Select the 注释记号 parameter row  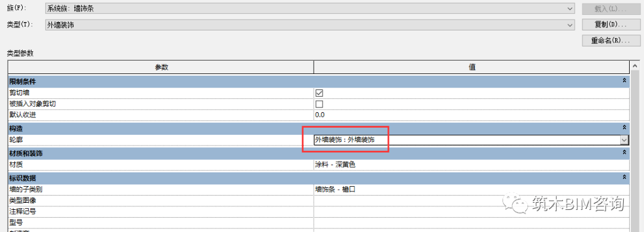[319, 212]
